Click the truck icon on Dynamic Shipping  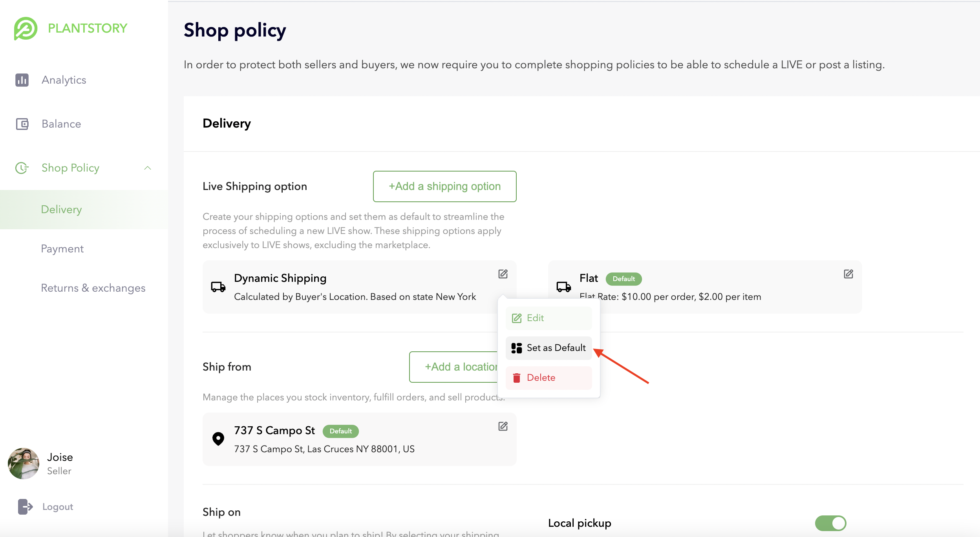(x=218, y=287)
